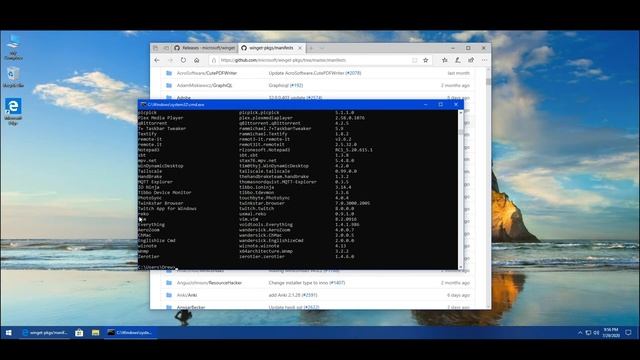Open the Action Center notifications icon
640x360 pixels.
629,333
